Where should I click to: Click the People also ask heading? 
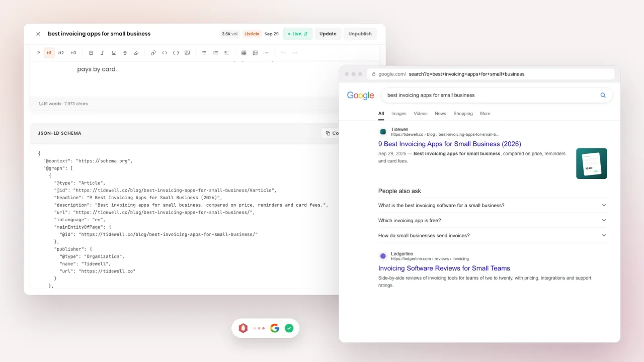(399, 191)
